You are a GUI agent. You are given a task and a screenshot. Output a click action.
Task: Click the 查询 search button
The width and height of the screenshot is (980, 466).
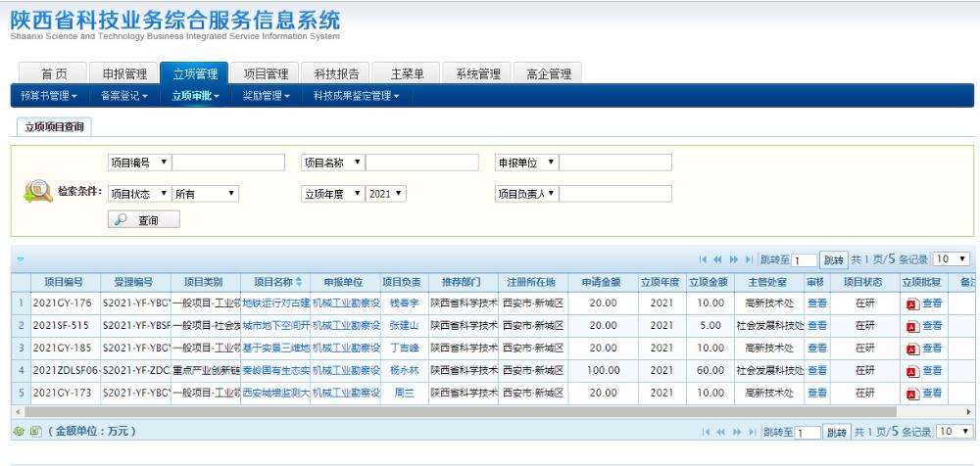click(143, 221)
